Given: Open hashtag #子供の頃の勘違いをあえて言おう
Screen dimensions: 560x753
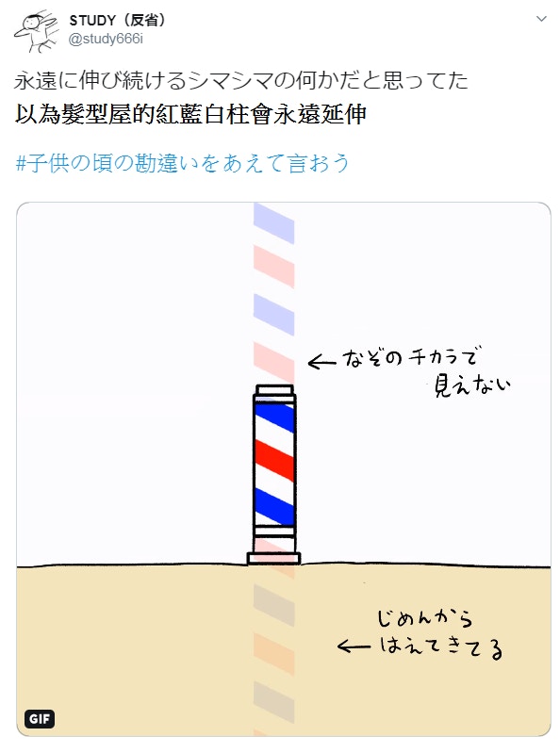Looking at the screenshot, I should coord(183,163).
